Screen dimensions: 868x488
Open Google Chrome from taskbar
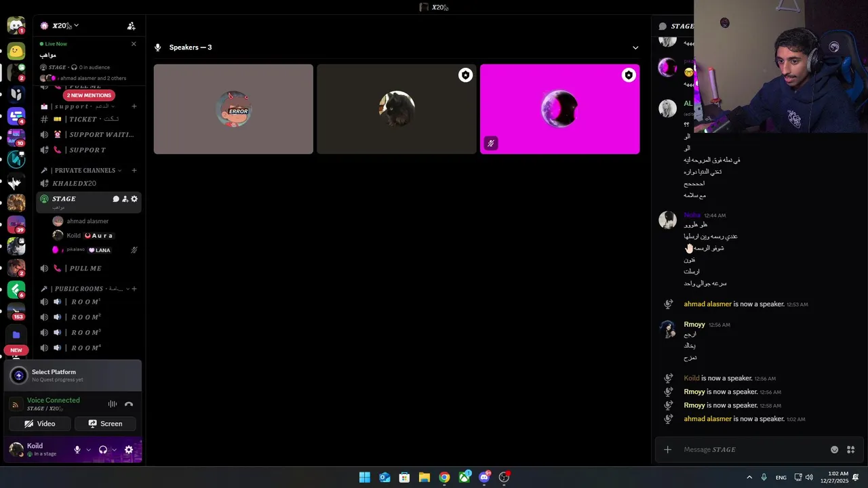point(444,477)
